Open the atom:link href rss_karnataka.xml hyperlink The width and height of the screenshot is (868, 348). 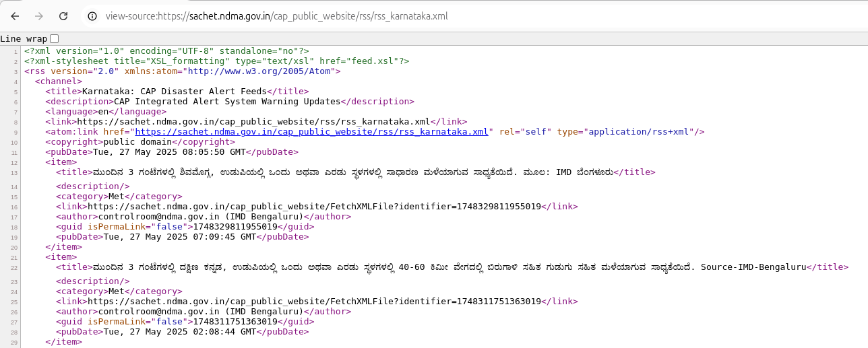pos(312,132)
